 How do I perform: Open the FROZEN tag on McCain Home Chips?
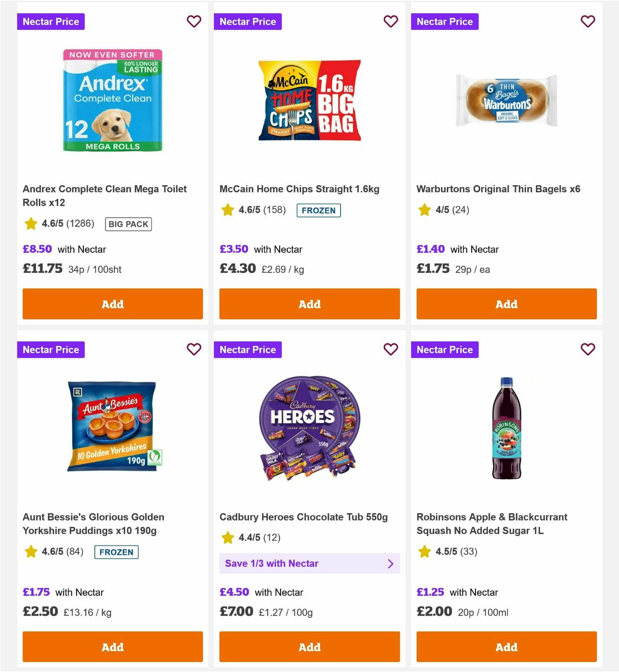point(319,210)
